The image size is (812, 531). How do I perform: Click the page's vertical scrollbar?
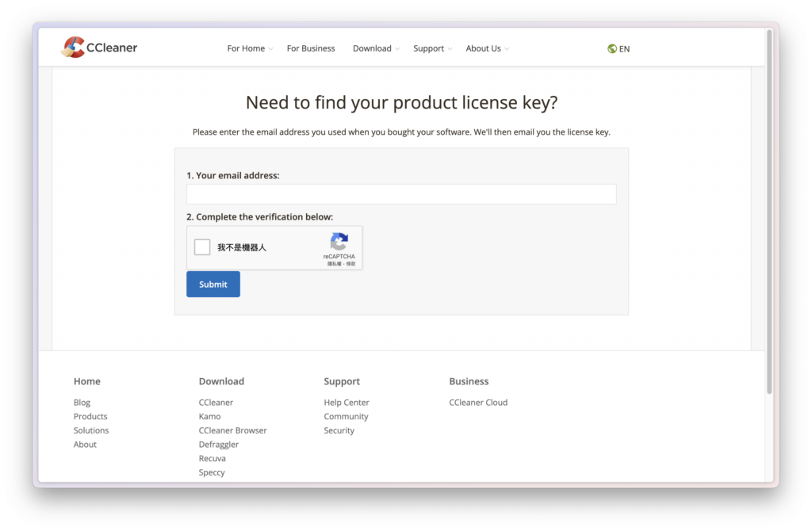click(769, 211)
